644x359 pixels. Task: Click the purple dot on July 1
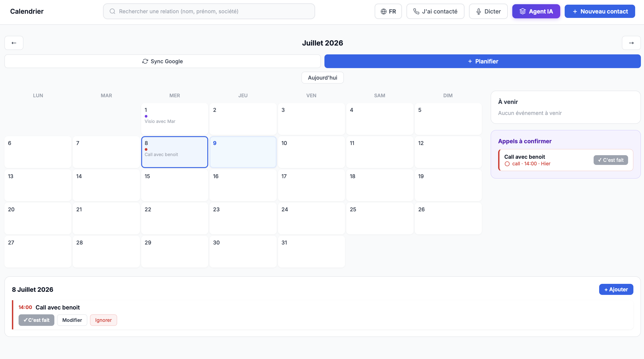pos(146,116)
